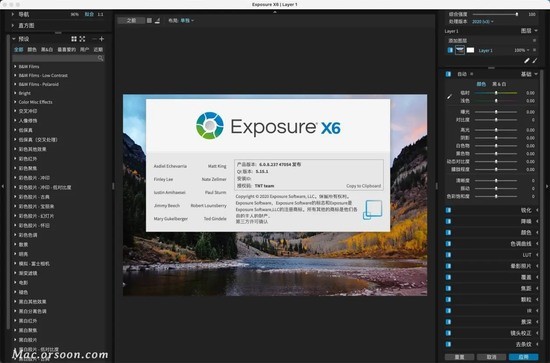This screenshot has height=363, width=550.
Task: Click the minus icon in presets header
Action: 94,39
